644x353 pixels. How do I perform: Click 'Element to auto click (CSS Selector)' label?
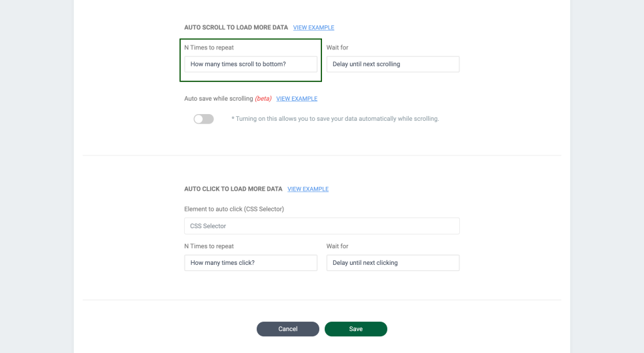coord(234,210)
